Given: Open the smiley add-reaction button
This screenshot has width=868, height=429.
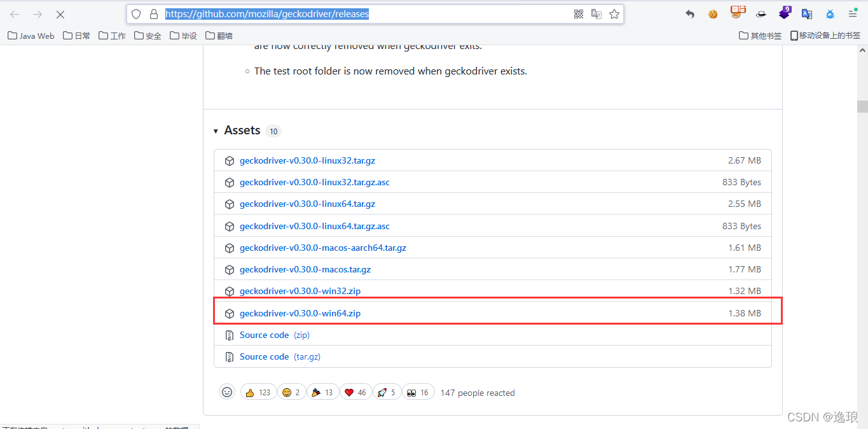Looking at the screenshot, I should tap(227, 392).
